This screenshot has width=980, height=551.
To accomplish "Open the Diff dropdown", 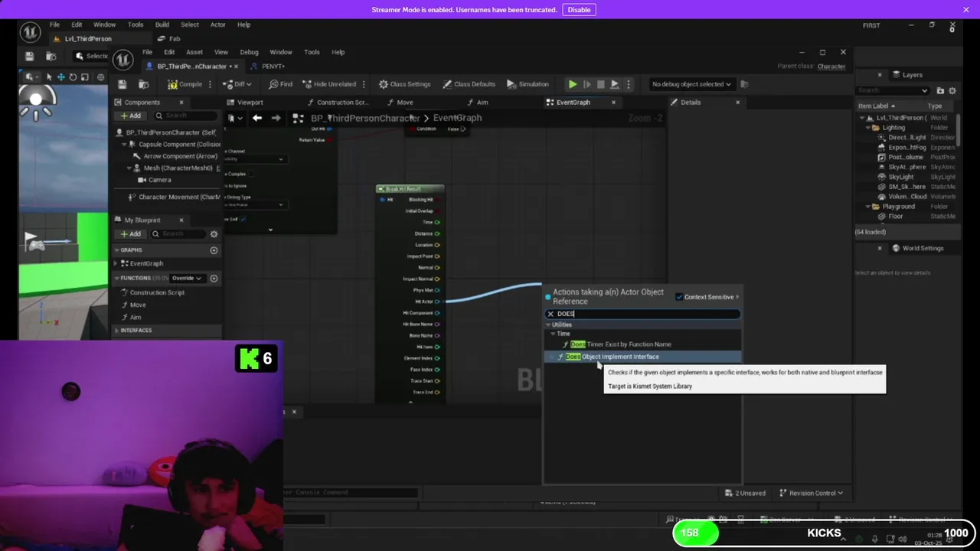I will [x=237, y=84].
